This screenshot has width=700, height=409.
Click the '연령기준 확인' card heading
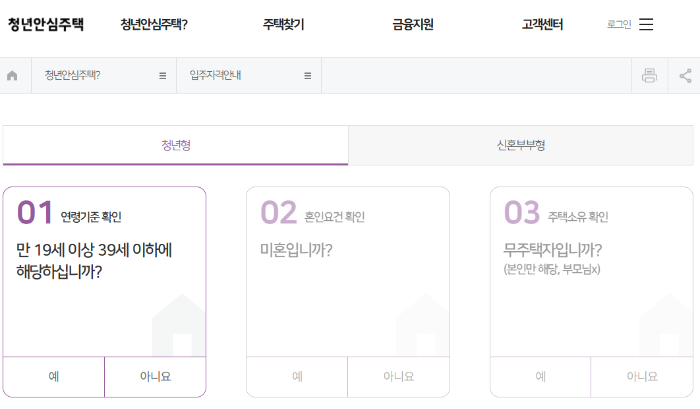(x=91, y=217)
